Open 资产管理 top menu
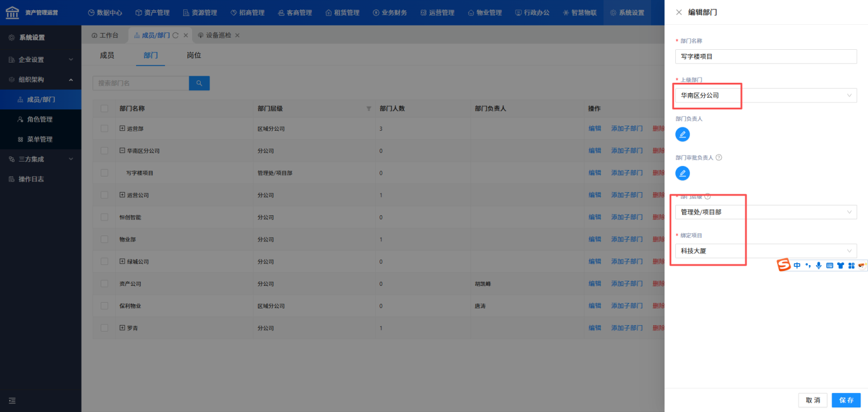Image resolution: width=868 pixels, height=412 pixels. click(x=152, y=13)
